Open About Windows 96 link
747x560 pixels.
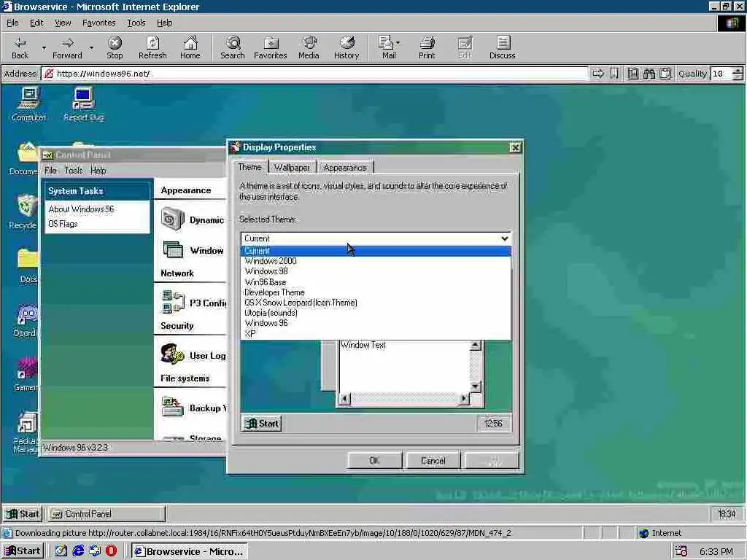[81, 209]
